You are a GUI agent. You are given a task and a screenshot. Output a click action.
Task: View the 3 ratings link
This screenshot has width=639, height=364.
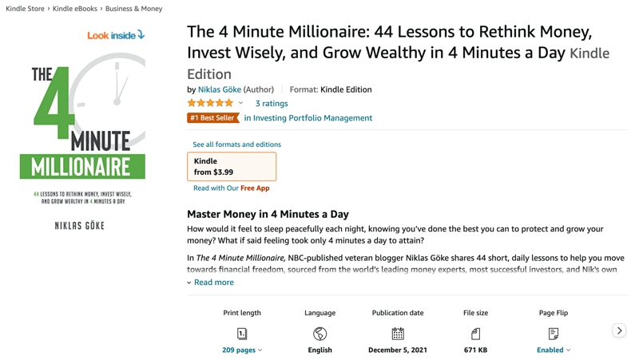(272, 104)
